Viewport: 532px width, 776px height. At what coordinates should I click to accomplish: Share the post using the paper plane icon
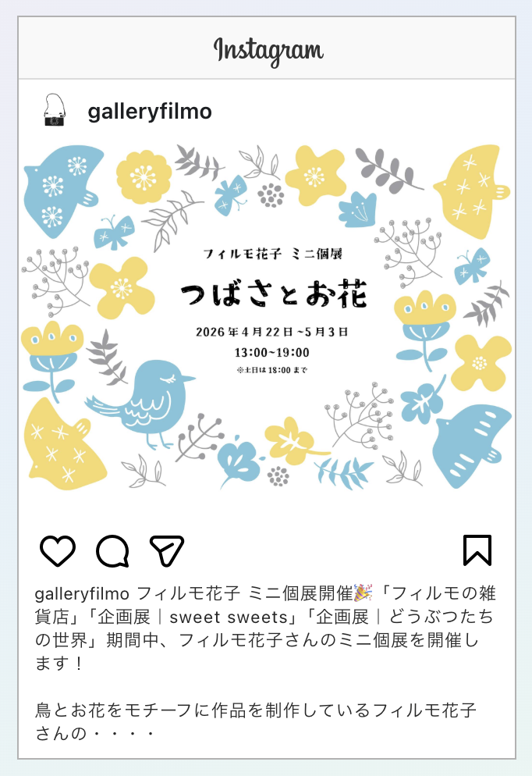point(167,550)
